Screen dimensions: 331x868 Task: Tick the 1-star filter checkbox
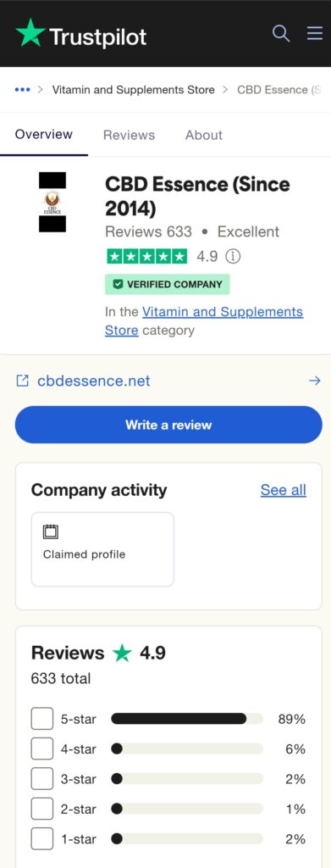pos(42,838)
